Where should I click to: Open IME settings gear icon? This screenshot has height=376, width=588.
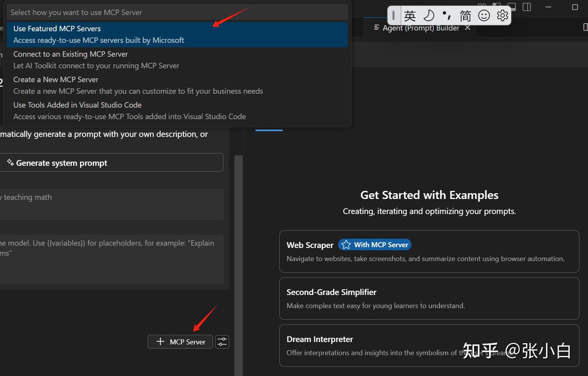(502, 16)
